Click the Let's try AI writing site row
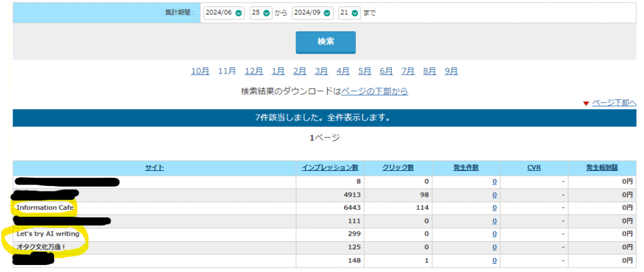 tap(48, 234)
